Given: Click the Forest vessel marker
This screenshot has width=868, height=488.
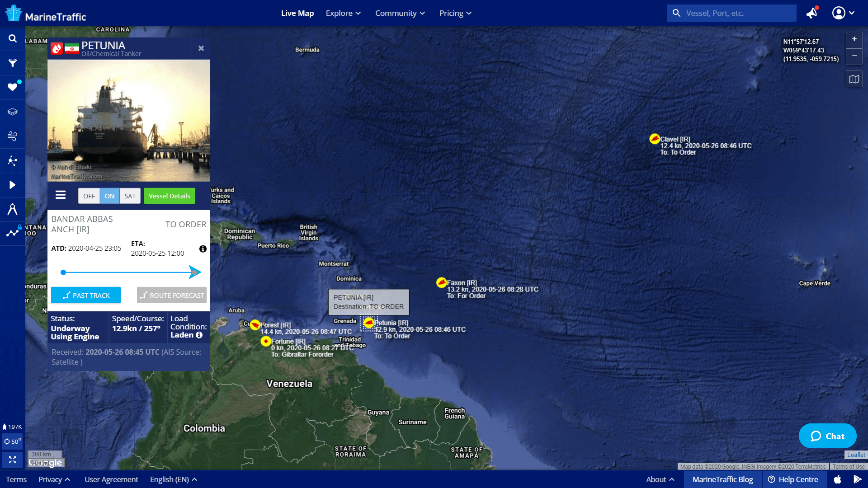Looking at the screenshot, I should 255,325.
